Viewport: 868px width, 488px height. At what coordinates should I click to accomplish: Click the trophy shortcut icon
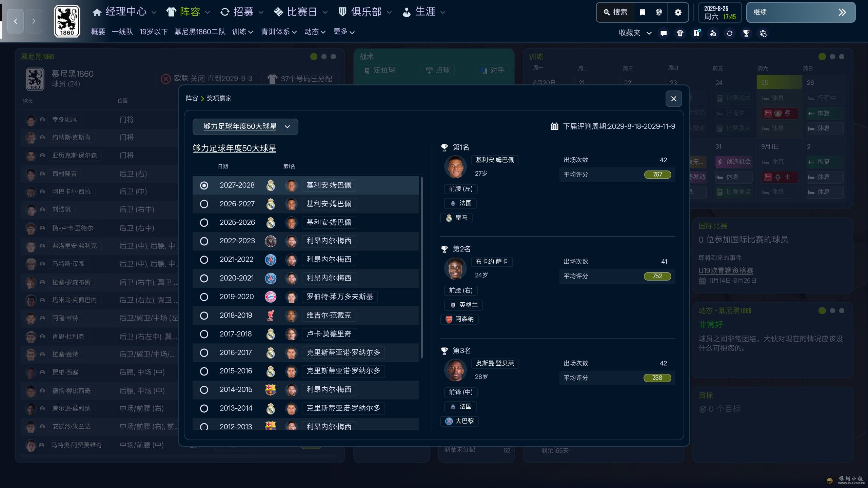point(746,33)
